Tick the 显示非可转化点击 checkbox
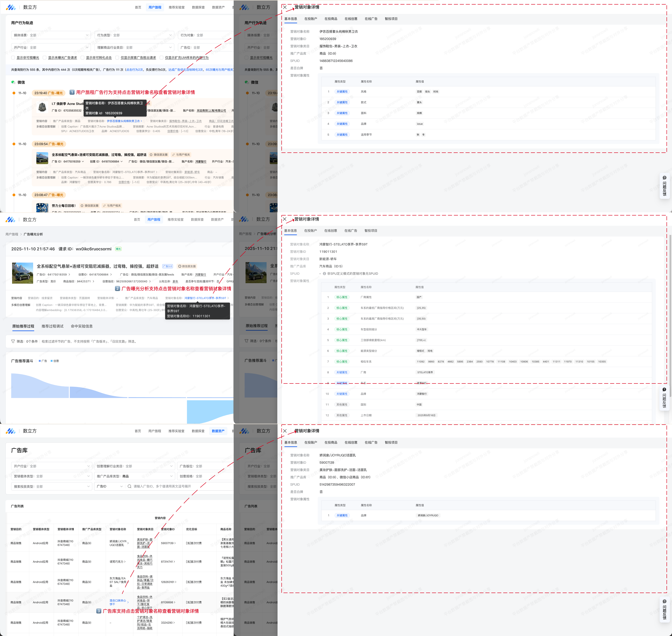The width and height of the screenshot is (672, 636). [82, 58]
